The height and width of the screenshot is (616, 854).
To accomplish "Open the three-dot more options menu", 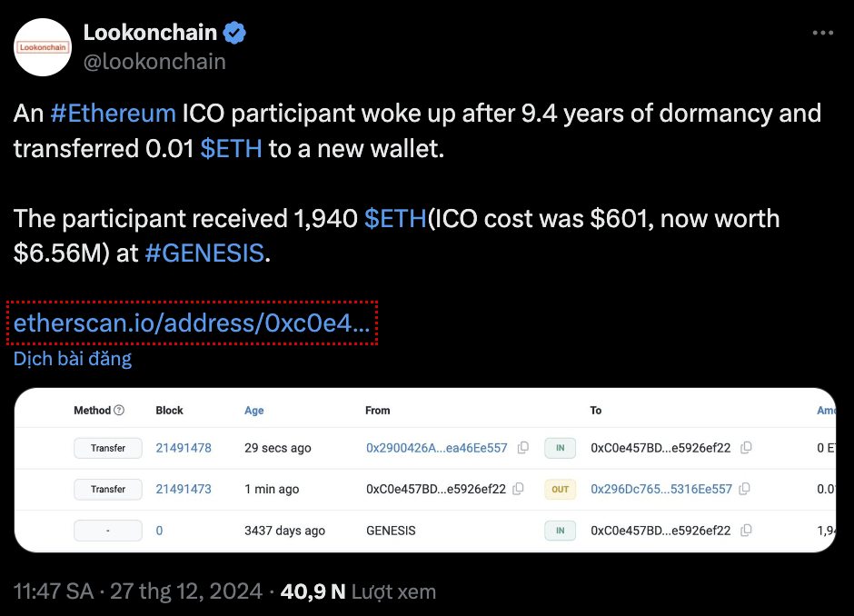I will tap(822, 34).
